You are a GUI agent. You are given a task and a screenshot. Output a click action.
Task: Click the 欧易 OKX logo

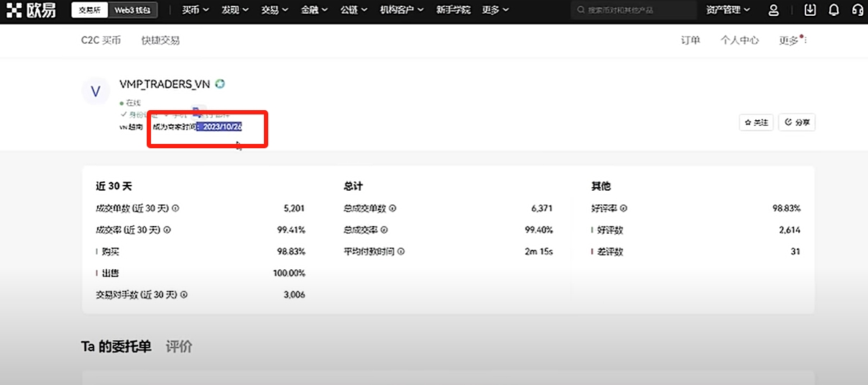pyautogui.click(x=31, y=10)
